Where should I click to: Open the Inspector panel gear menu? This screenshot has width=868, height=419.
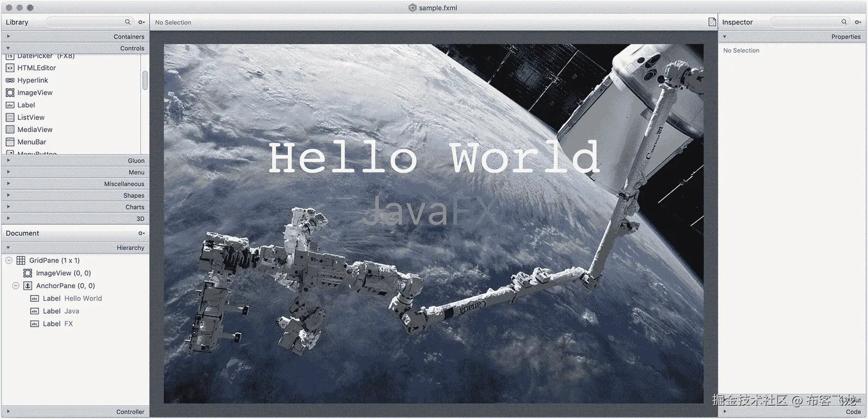click(x=858, y=22)
